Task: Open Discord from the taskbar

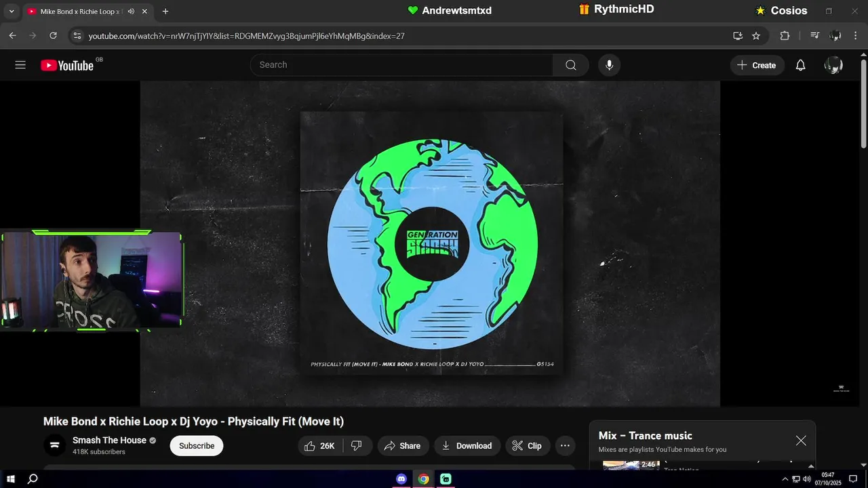Action: 401,479
